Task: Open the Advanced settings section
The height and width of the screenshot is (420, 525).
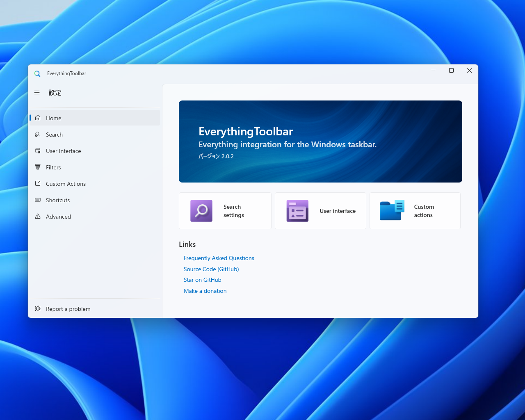Action: (58, 216)
